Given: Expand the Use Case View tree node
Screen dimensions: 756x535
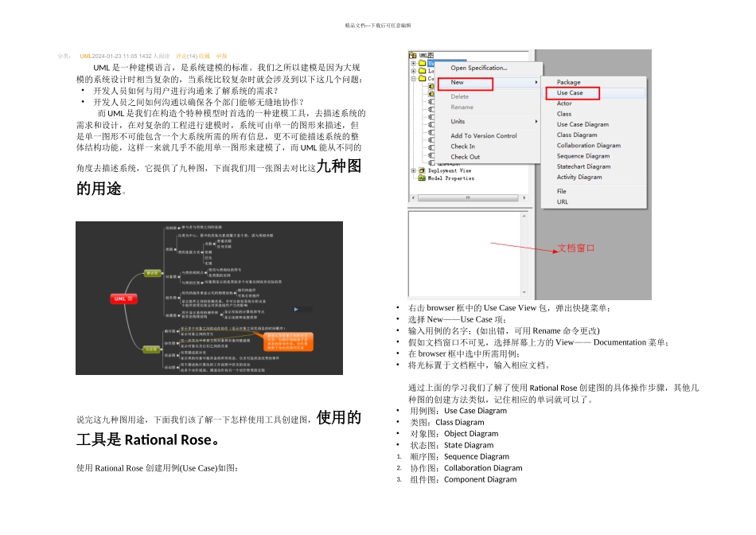Looking at the screenshot, I should [x=413, y=63].
